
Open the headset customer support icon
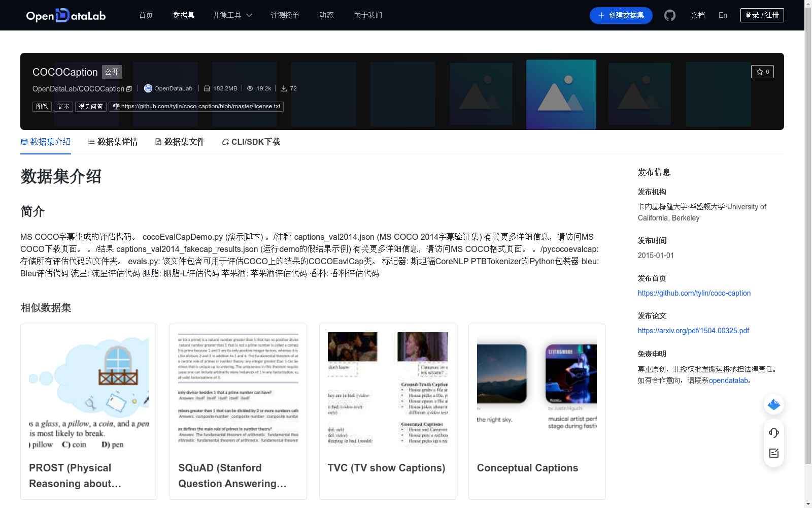[x=774, y=432]
